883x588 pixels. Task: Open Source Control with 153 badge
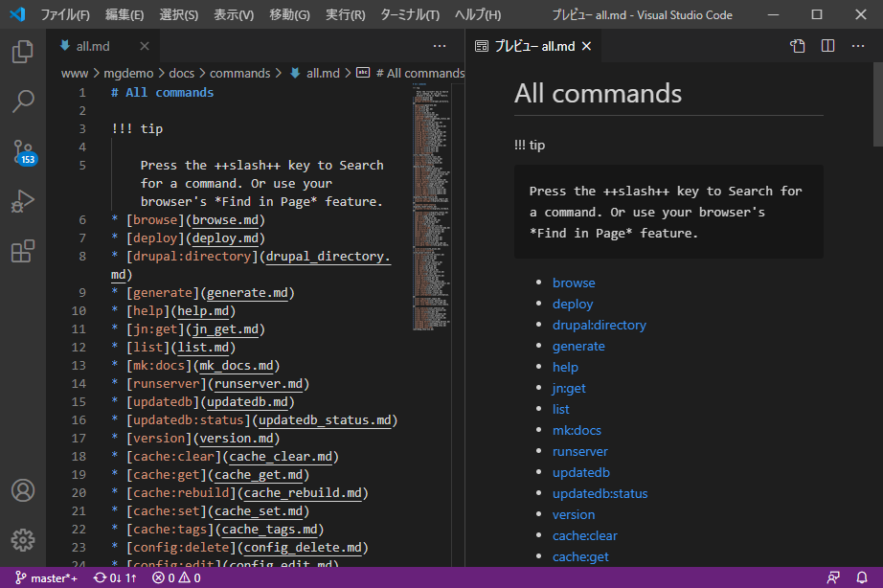click(23, 151)
